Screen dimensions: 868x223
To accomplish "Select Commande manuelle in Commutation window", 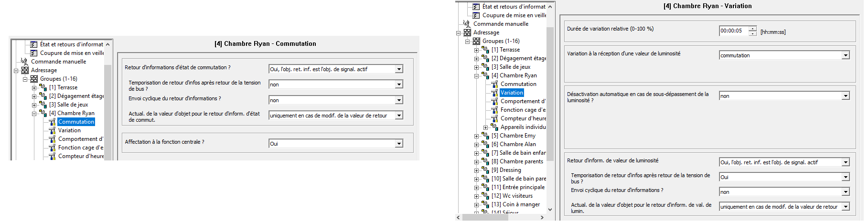I will click(59, 62).
